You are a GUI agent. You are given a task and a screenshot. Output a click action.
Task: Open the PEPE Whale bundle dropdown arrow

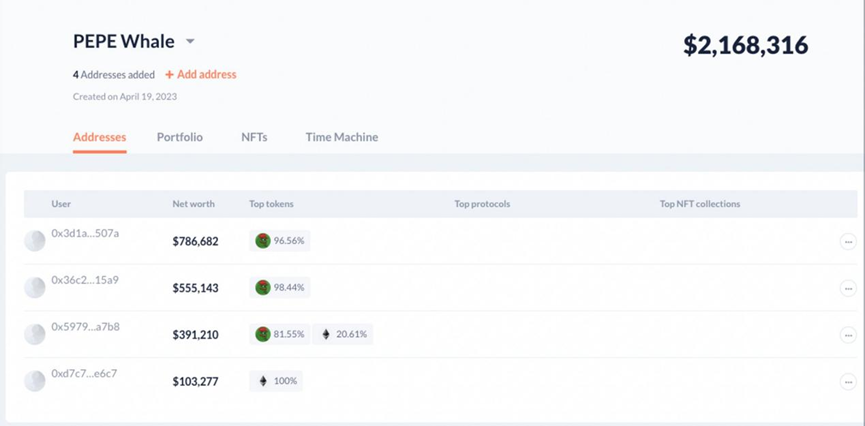[190, 42]
